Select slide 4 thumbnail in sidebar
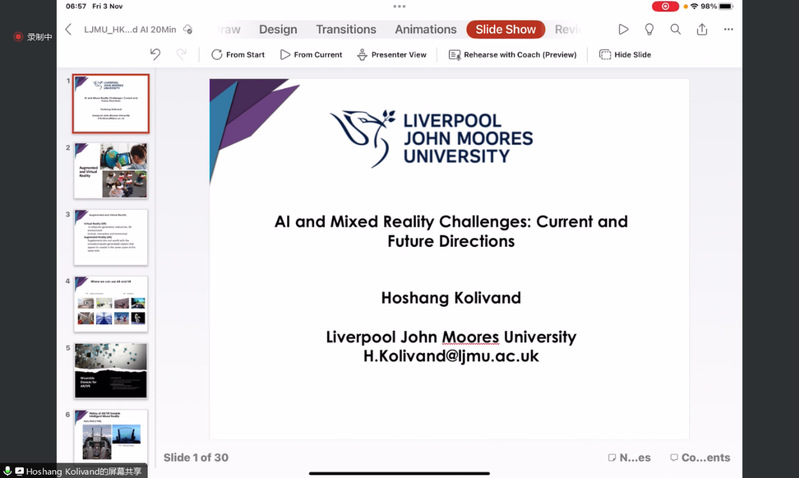The height and width of the screenshot is (478, 799). [x=110, y=303]
